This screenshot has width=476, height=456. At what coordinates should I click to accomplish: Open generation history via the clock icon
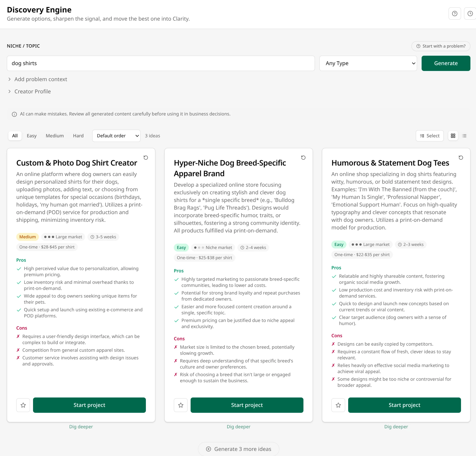point(470,13)
